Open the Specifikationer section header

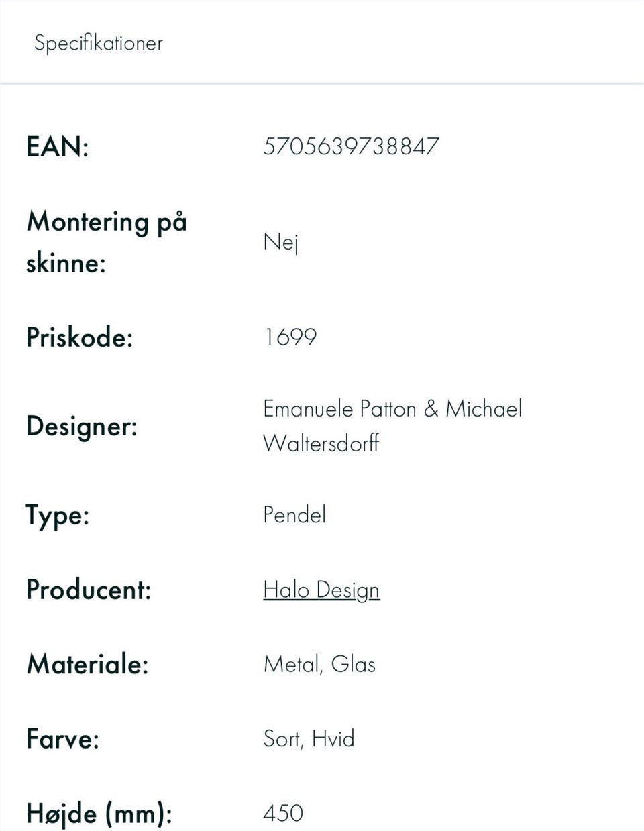[x=99, y=43]
